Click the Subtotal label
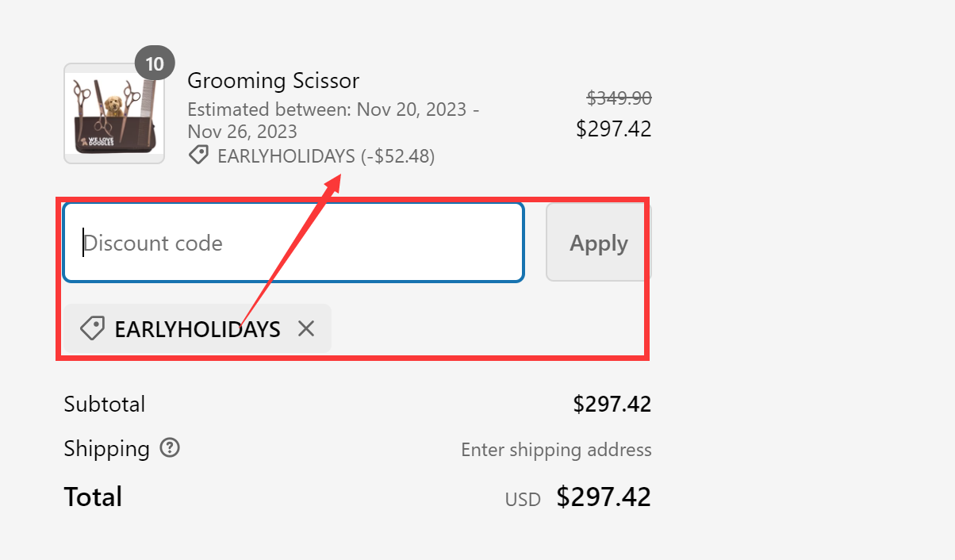955x560 pixels. point(104,404)
